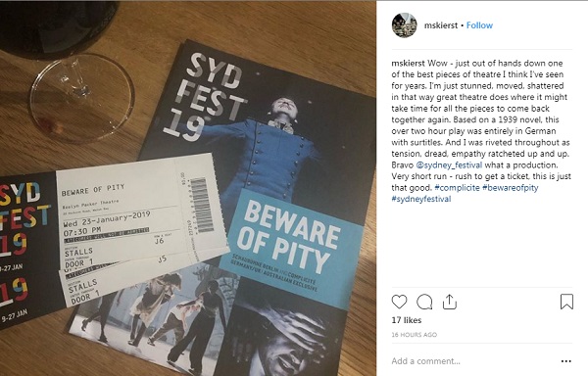
Task: Focus the Add a comment field
Action: (x=472, y=361)
